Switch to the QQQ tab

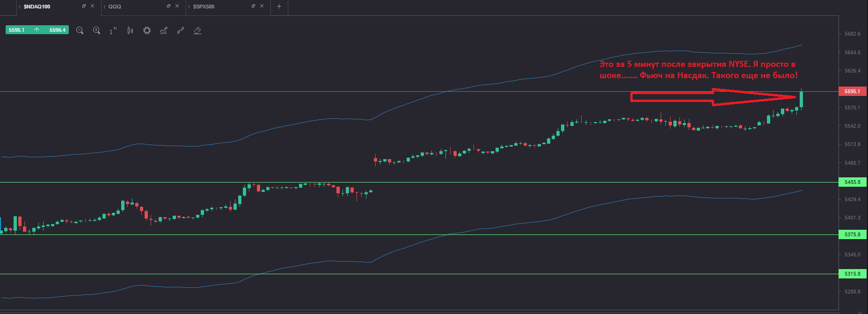click(x=115, y=7)
